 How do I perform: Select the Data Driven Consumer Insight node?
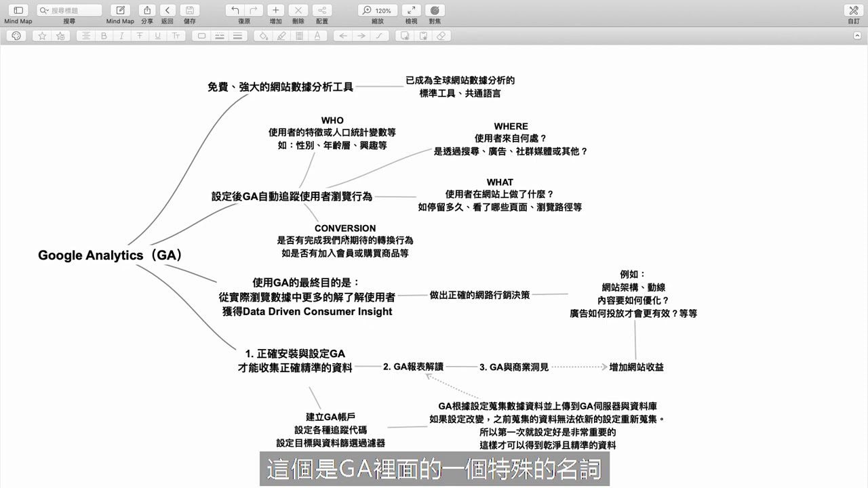pyautogui.click(x=307, y=297)
